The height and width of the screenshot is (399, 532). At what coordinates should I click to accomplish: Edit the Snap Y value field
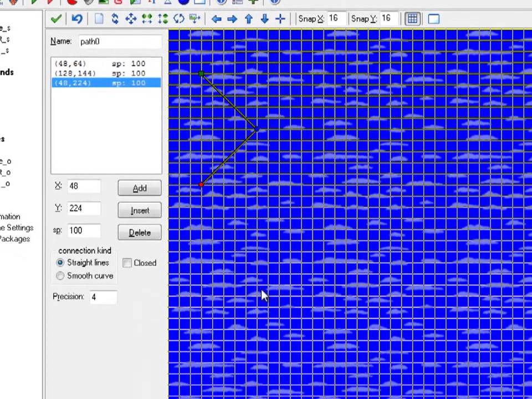389,18
